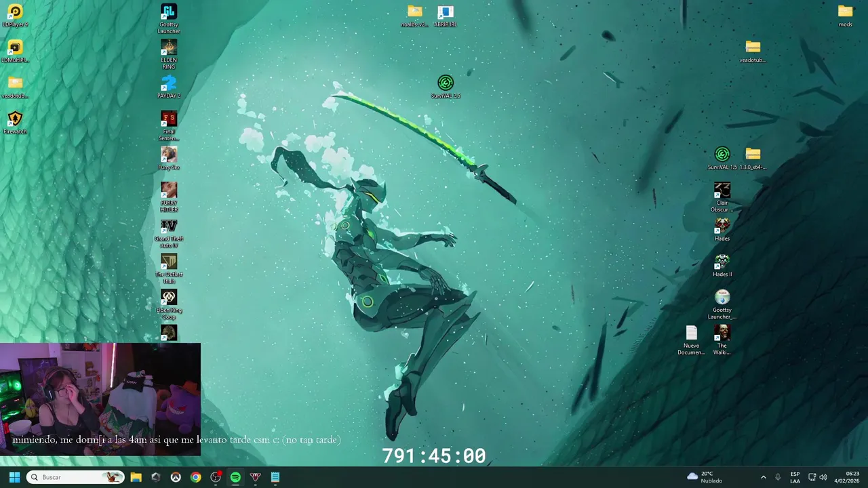
Task: Open the Final Sentence game shortcut
Action: pyautogui.click(x=169, y=126)
